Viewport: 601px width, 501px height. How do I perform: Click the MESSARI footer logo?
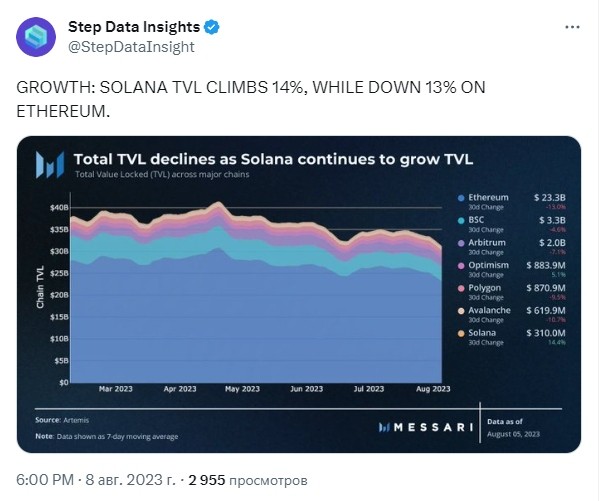pos(426,427)
